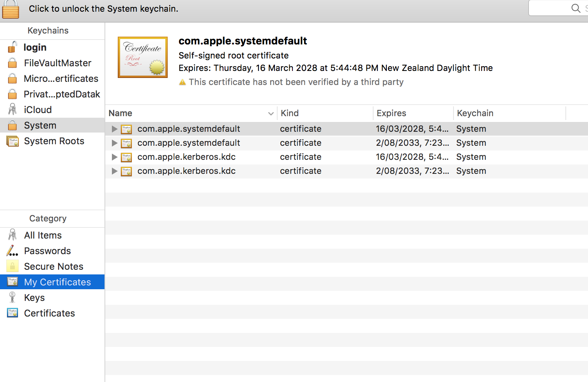Click the Keys category icon
The height and width of the screenshot is (382, 588).
coord(12,298)
